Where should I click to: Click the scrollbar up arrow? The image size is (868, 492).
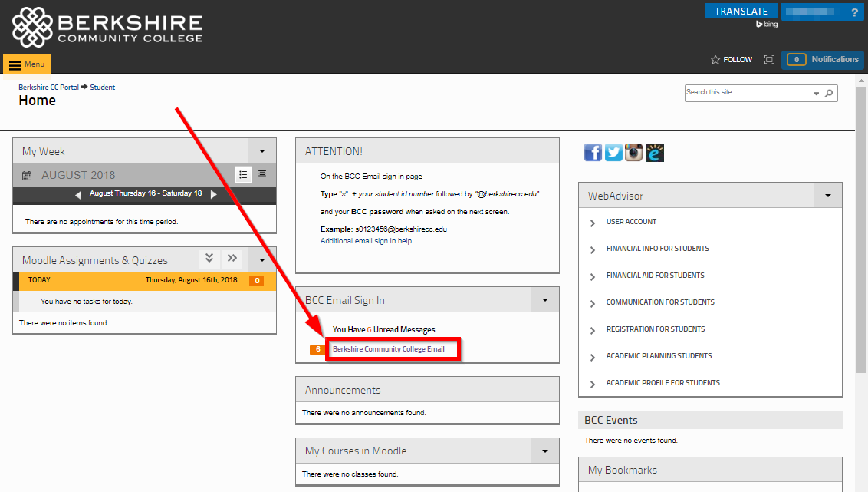[861, 81]
